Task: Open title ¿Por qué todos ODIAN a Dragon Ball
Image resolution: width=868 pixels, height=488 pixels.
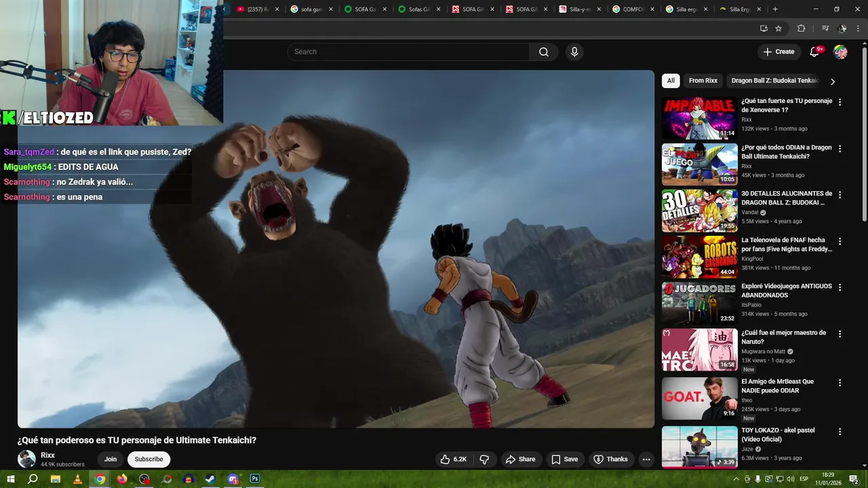Action: pos(786,152)
